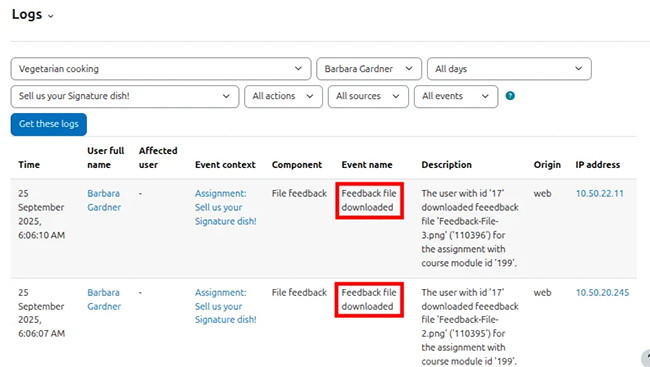Click the Event context column header
The width and height of the screenshot is (650, 367).
click(x=225, y=165)
